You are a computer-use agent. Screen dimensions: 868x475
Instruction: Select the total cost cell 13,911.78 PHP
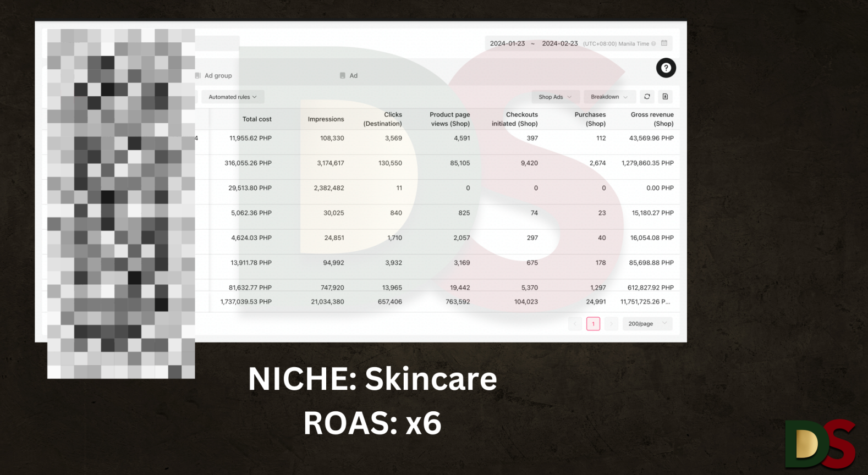click(251, 262)
